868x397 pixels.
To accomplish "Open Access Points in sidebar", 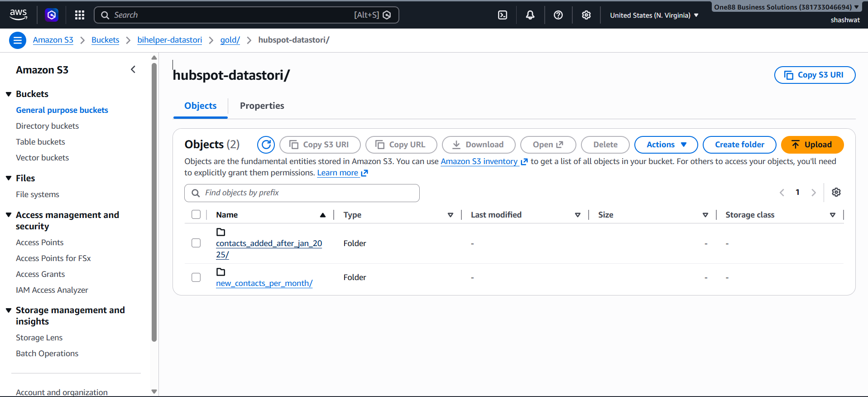I will pyautogui.click(x=39, y=242).
